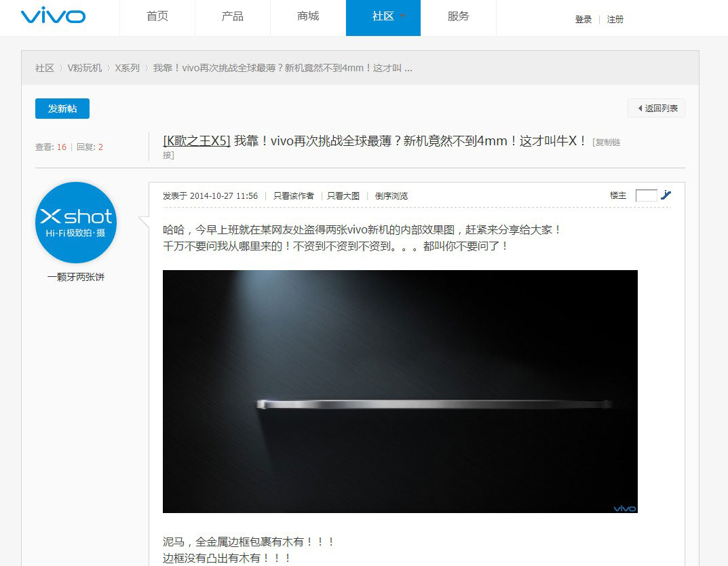The width and height of the screenshot is (728, 566).
Task: Click the view count 16
Action: (x=62, y=147)
